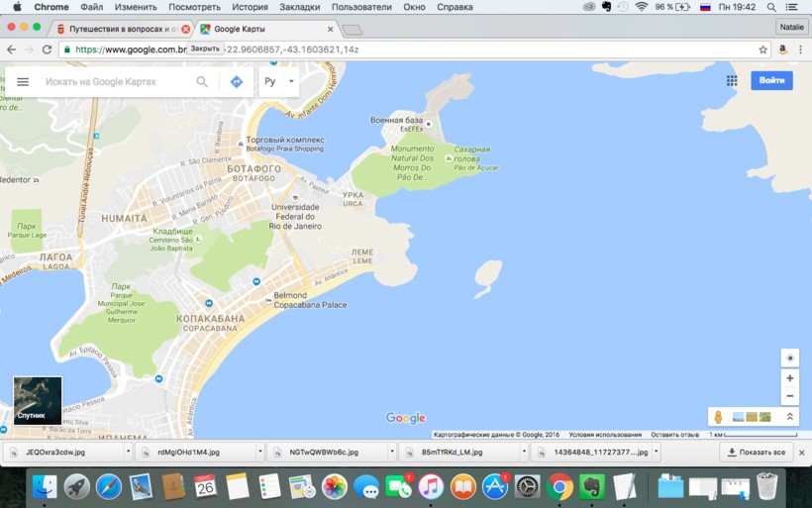
Task: Open the Google apps grid icon
Action: coord(732,81)
